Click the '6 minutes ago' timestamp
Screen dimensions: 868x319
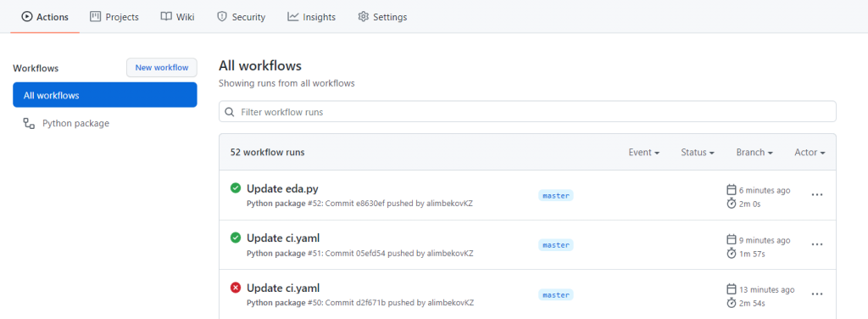pyautogui.click(x=765, y=191)
